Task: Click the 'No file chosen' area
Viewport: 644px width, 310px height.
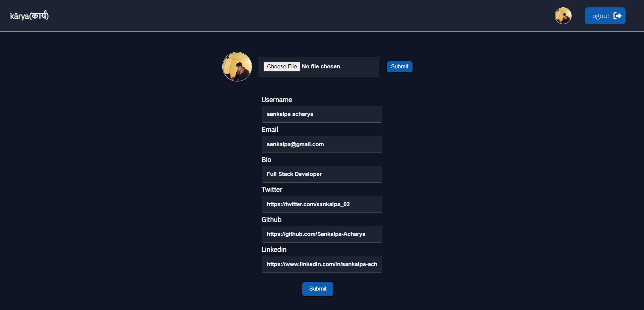Action: (x=321, y=66)
